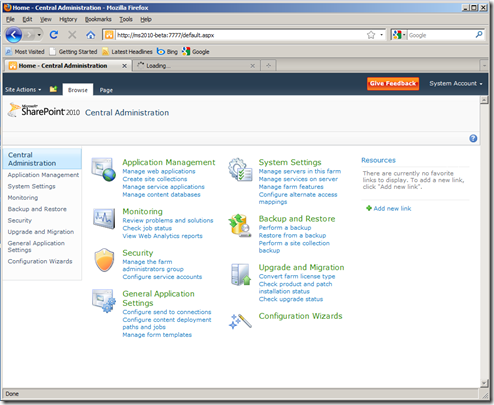The image size is (494, 405).
Task: Bookmark this page with the star icon
Action: pyautogui.click(x=371, y=35)
